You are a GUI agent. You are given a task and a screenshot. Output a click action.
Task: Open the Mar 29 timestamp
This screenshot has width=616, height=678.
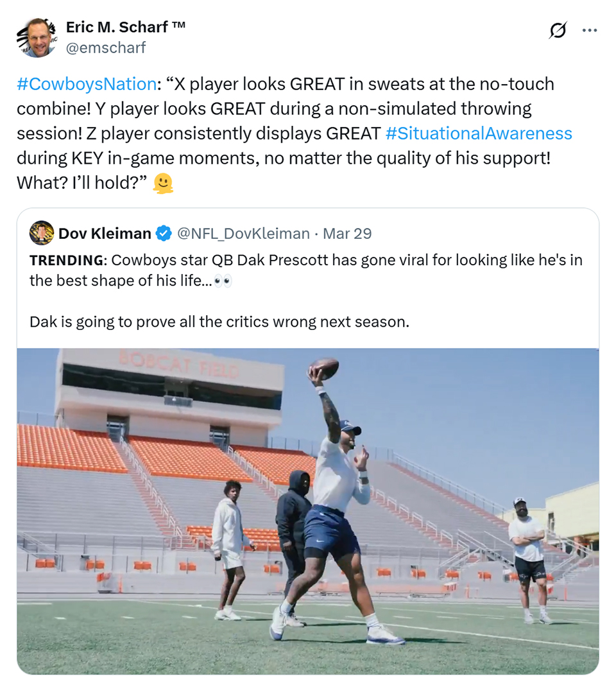coord(347,234)
